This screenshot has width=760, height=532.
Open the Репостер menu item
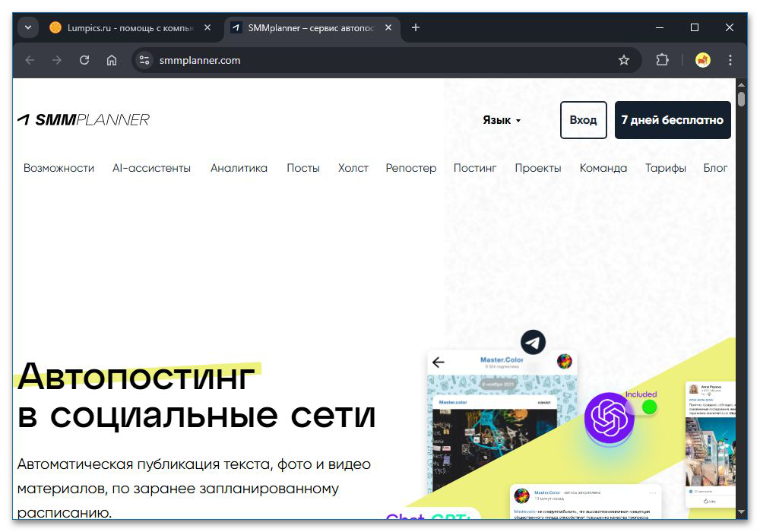[411, 168]
